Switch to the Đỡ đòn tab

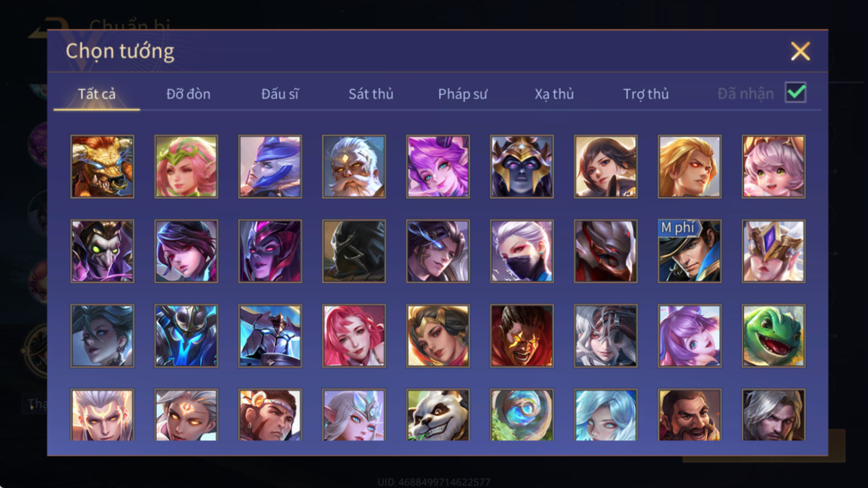point(188,94)
